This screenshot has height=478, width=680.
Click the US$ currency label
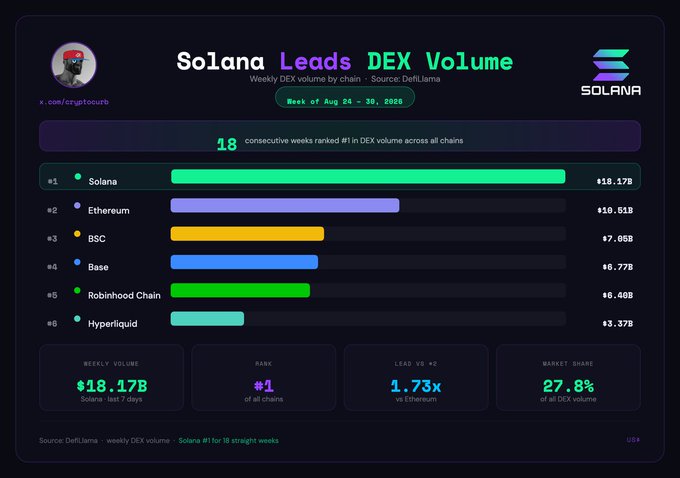click(633, 440)
